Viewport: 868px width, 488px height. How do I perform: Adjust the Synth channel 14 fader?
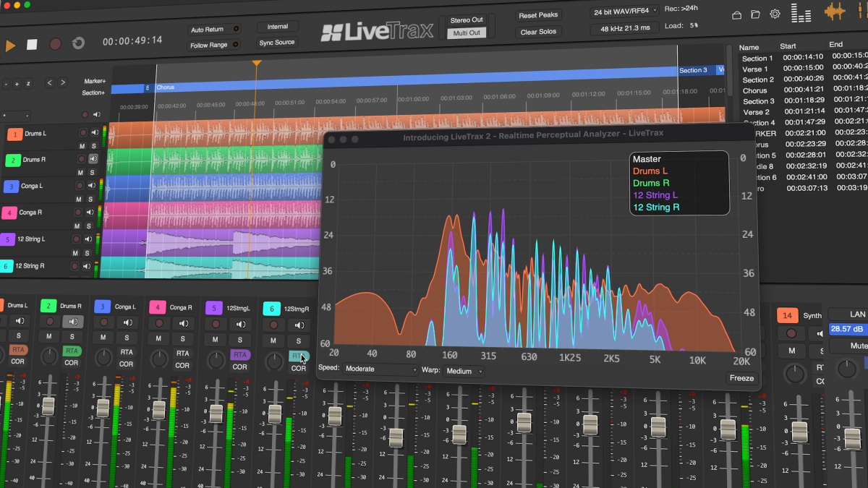[799, 432]
